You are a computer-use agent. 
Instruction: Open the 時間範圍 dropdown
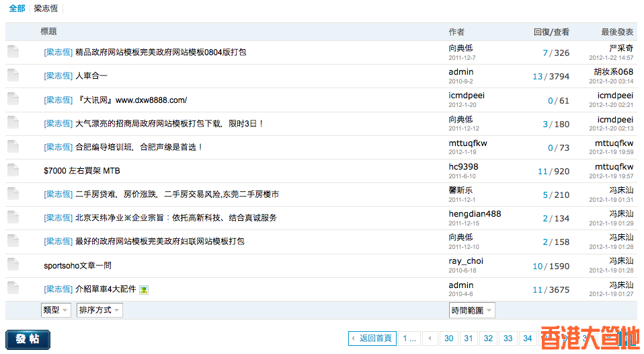pos(472,310)
